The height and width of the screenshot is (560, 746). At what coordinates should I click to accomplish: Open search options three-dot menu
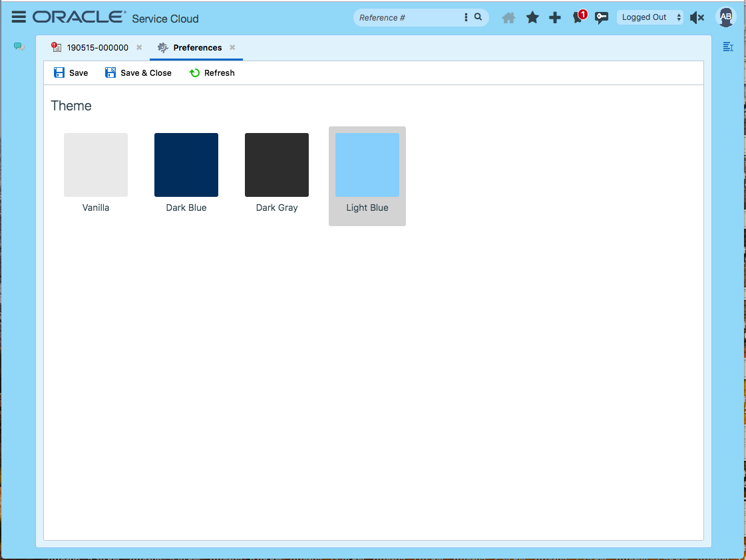[466, 17]
